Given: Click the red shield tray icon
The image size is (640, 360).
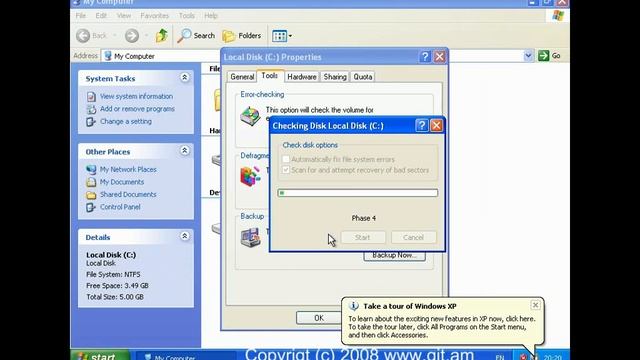Looking at the screenshot, I should (523, 358).
